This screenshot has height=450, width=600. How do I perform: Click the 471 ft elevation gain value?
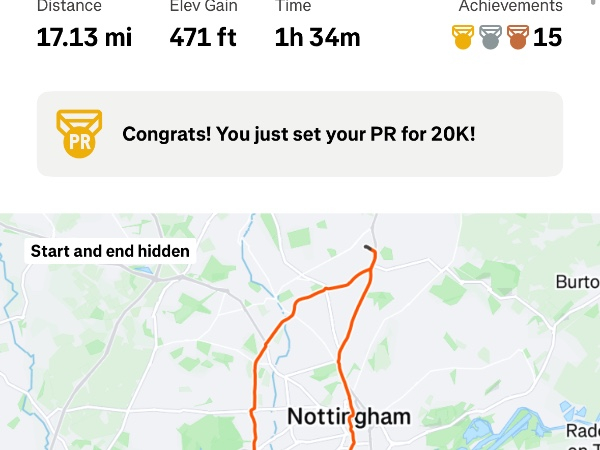click(x=203, y=38)
